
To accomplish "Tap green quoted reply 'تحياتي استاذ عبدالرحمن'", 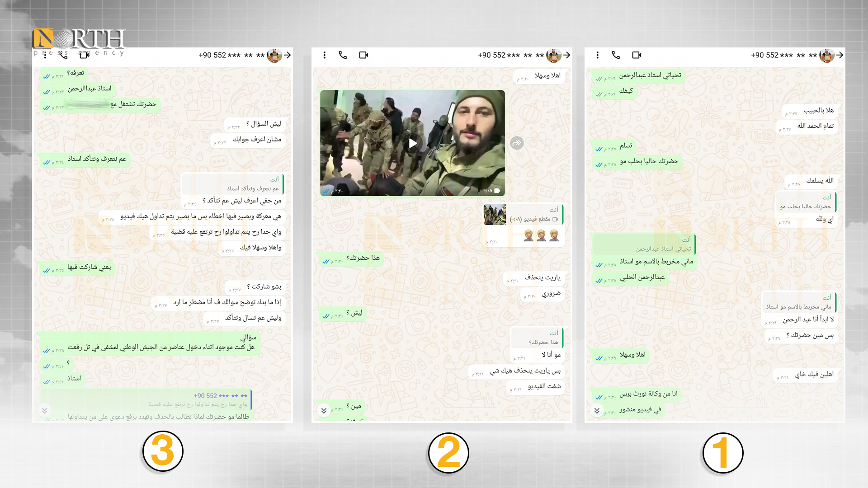I will click(644, 244).
